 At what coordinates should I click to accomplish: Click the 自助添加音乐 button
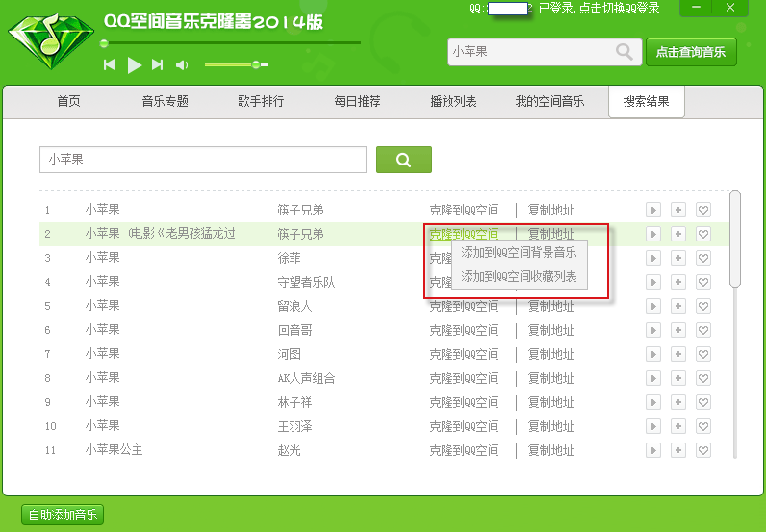63,515
